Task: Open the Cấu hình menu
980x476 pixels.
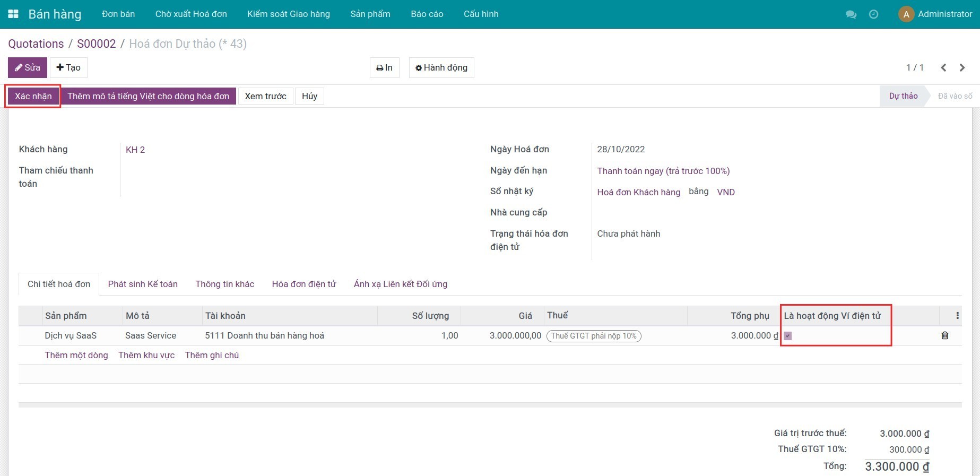Action: 481,14
